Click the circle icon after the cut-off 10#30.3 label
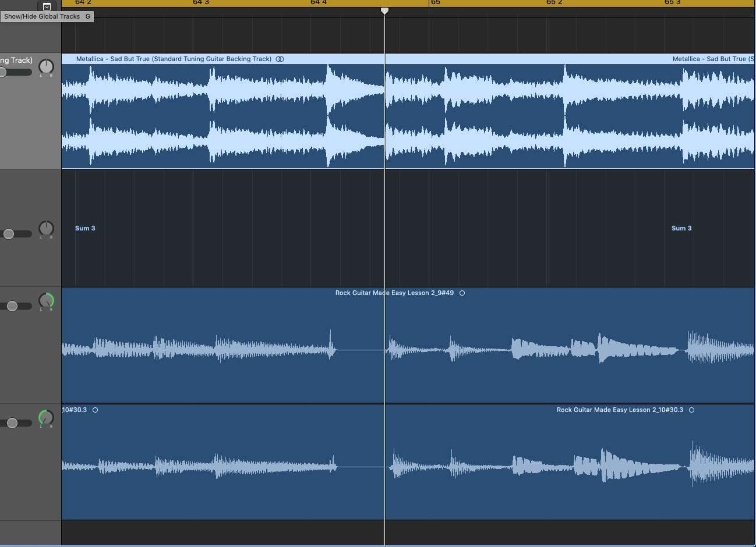 coord(95,410)
